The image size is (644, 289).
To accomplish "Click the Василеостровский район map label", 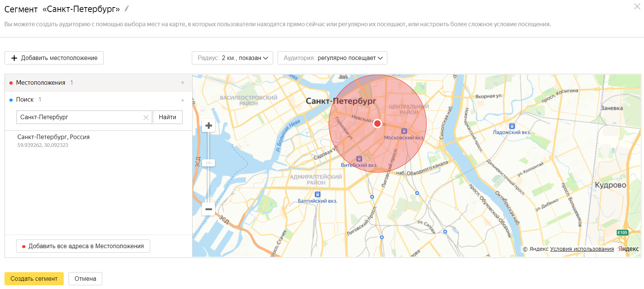I will click(249, 100).
